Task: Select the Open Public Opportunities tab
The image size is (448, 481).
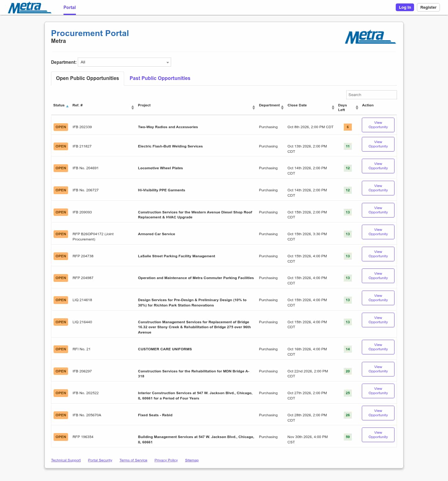Action: [x=87, y=78]
